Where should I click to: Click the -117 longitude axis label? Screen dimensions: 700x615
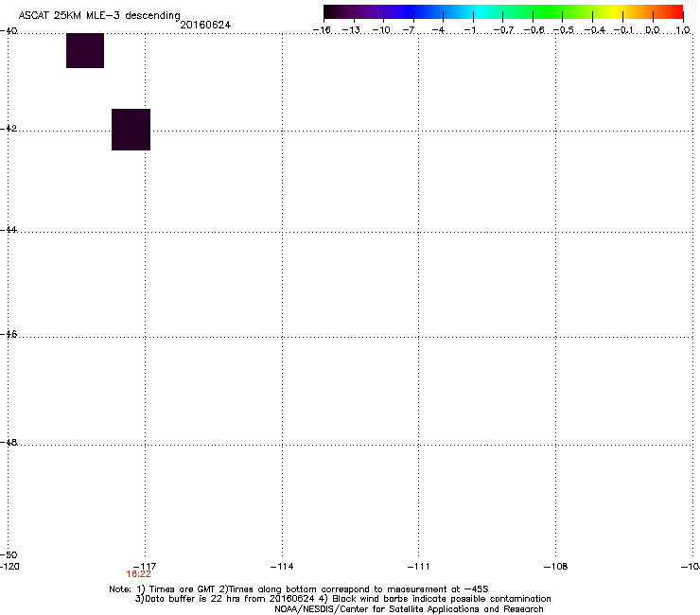tap(145, 567)
